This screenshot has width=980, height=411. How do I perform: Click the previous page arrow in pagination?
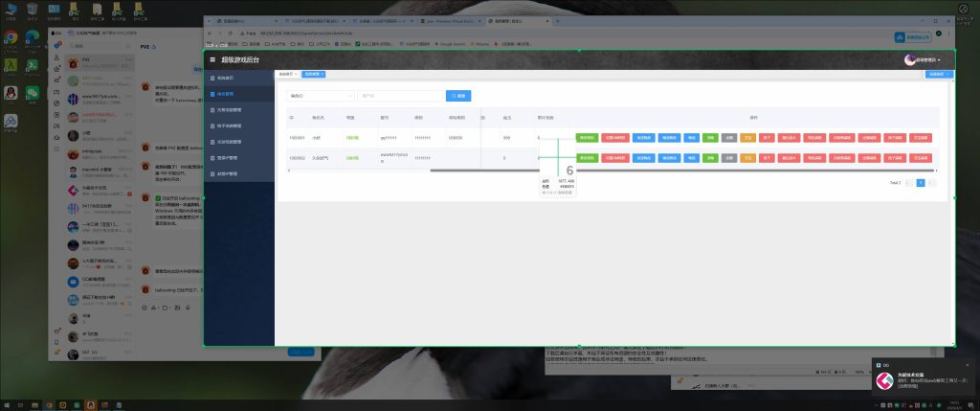[909, 181]
